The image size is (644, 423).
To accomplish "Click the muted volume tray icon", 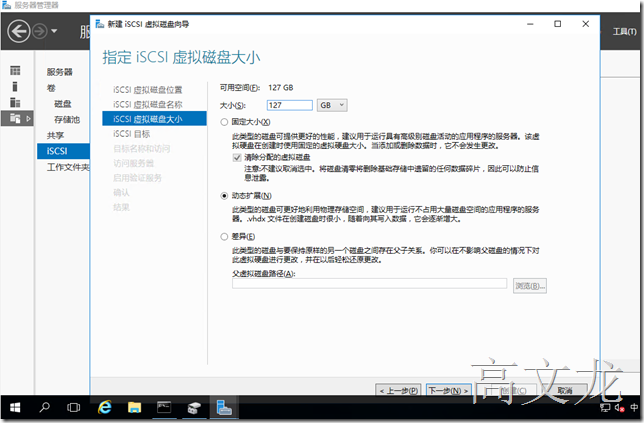I will point(619,407).
